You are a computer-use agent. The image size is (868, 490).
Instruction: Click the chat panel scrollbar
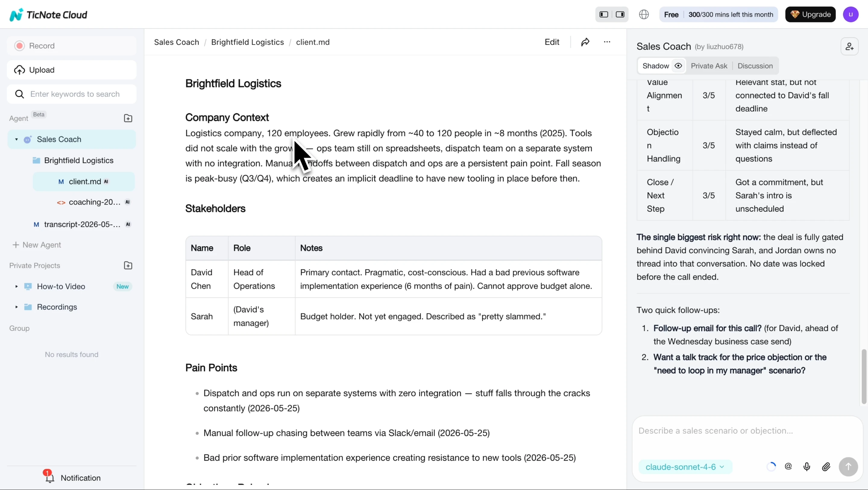(x=863, y=376)
